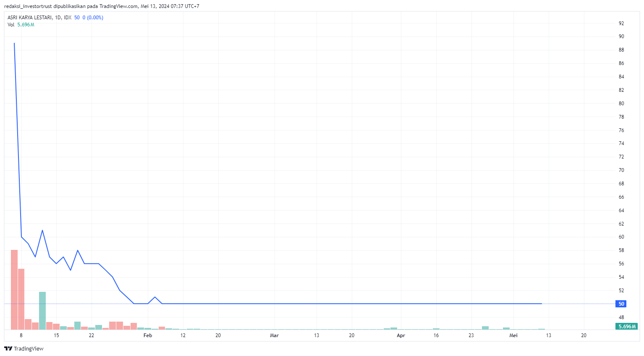Click the 90 price axis label
The width and height of the screenshot is (644, 356).
pyautogui.click(x=621, y=36)
